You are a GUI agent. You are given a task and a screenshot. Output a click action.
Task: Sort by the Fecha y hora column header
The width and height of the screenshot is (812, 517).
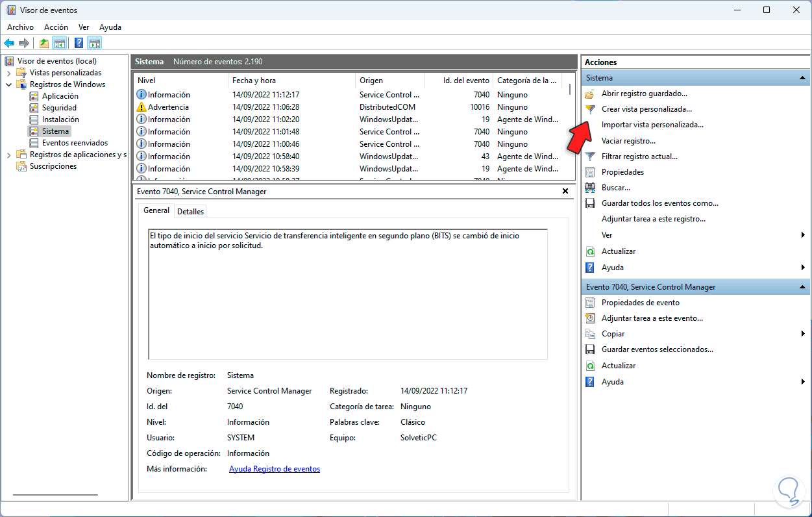point(291,81)
